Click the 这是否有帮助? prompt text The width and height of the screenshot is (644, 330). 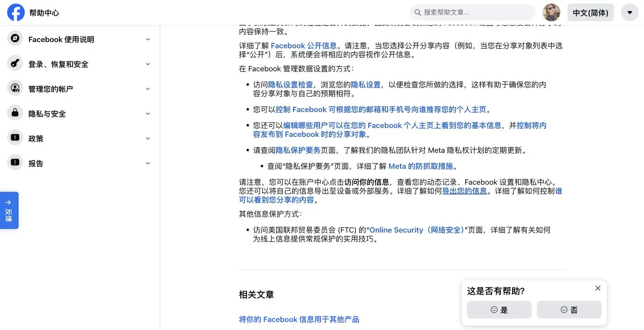[x=496, y=291]
